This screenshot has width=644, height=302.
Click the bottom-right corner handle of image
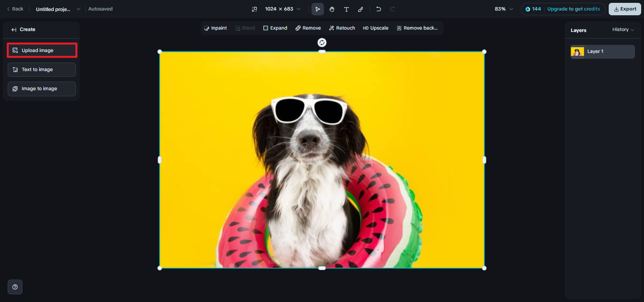click(484, 268)
